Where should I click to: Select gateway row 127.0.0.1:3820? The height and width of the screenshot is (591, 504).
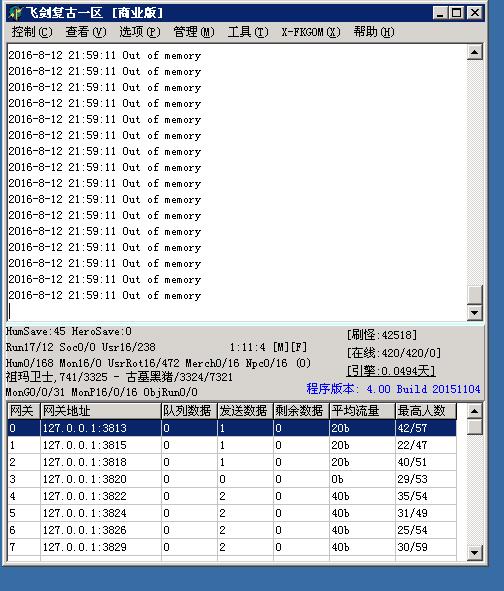(x=231, y=479)
